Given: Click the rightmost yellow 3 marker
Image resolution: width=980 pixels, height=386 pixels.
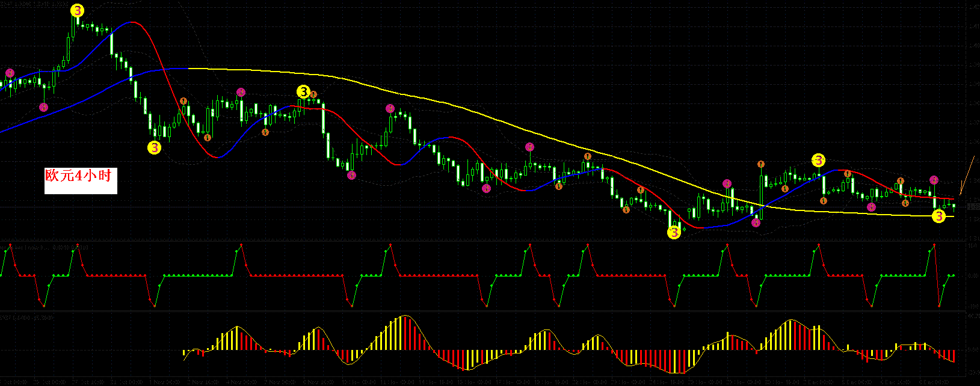Looking at the screenshot, I should tap(939, 216).
